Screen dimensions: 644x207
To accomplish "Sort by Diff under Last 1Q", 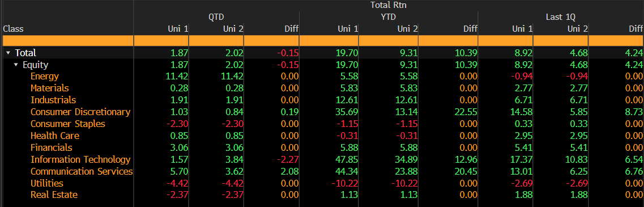I will (x=636, y=29).
